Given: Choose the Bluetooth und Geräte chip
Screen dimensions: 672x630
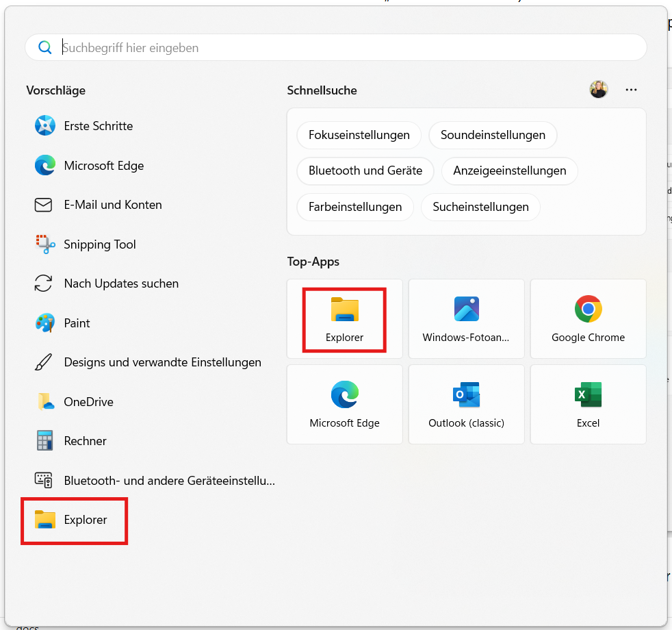Looking at the screenshot, I should point(365,171).
